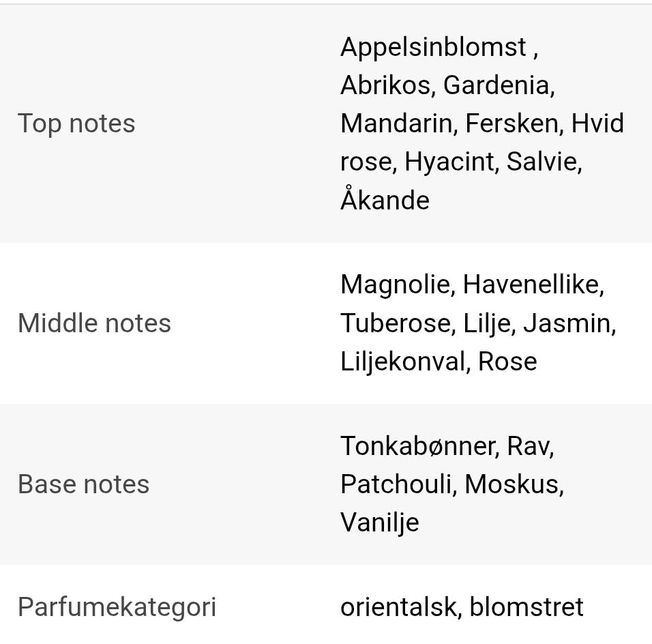Screen dimensions: 652x644
Task: Click "blomstret" in the Parfumekategori row
Action: [x=527, y=606]
